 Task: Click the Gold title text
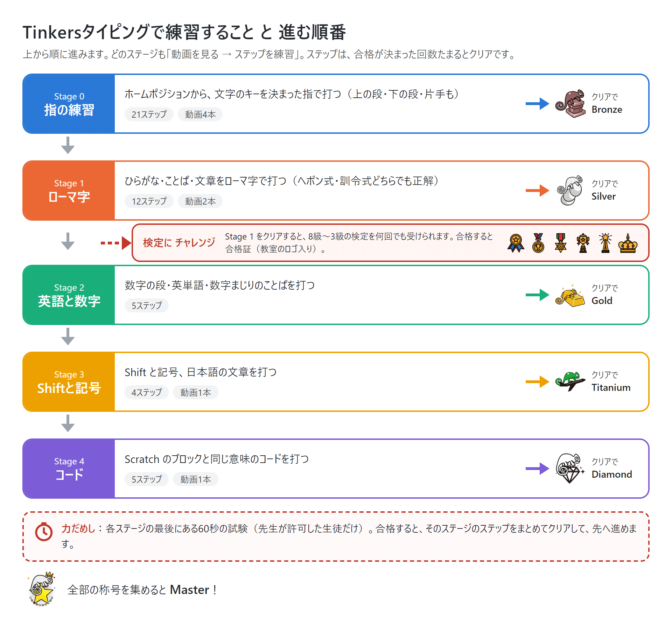602,301
